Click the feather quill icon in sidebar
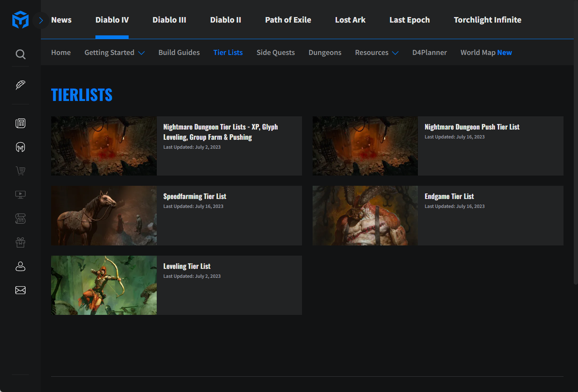 pos(20,85)
